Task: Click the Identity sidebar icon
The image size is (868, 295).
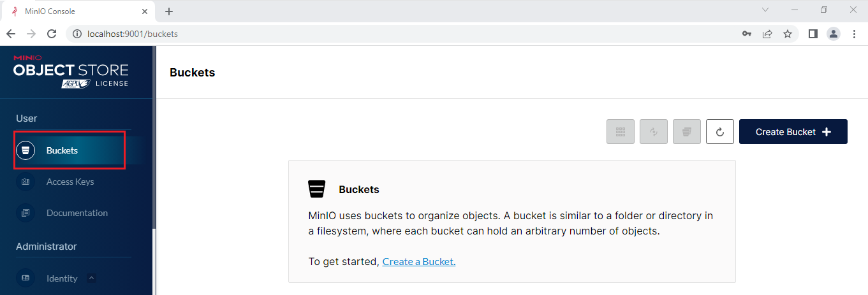Action: tap(26, 278)
